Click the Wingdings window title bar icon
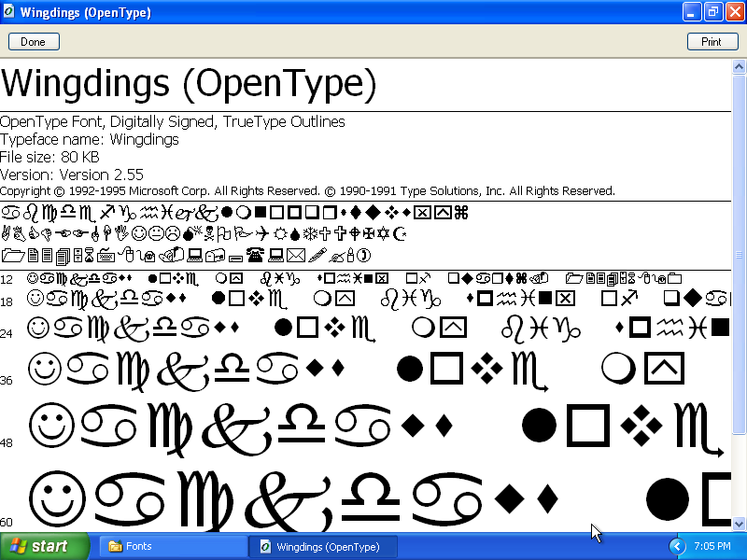 [x=8, y=12]
